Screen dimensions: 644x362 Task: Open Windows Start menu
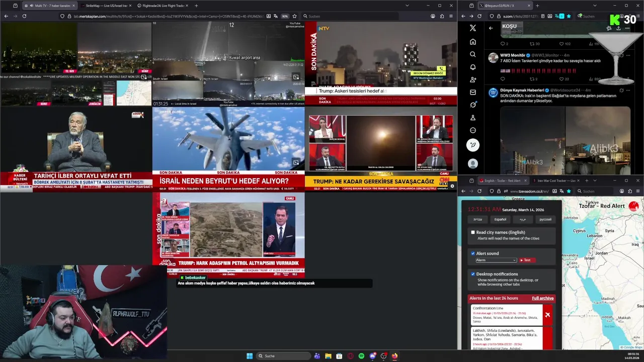[x=250, y=356]
